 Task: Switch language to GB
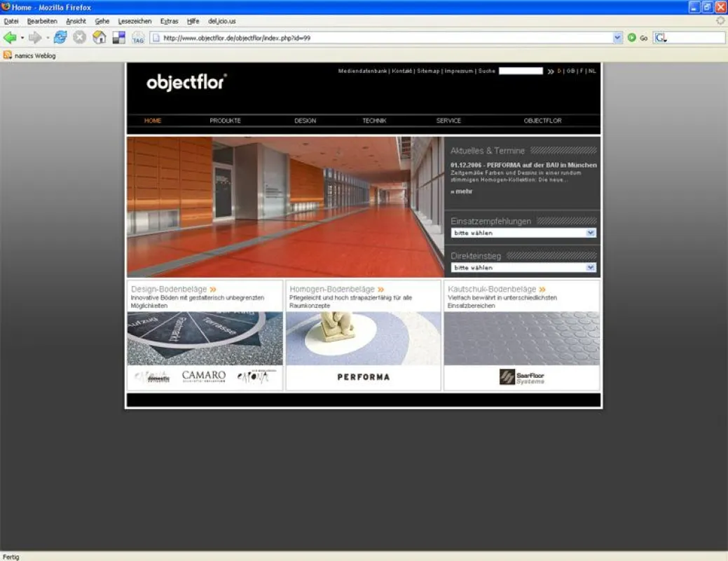pyautogui.click(x=570, y=71)
